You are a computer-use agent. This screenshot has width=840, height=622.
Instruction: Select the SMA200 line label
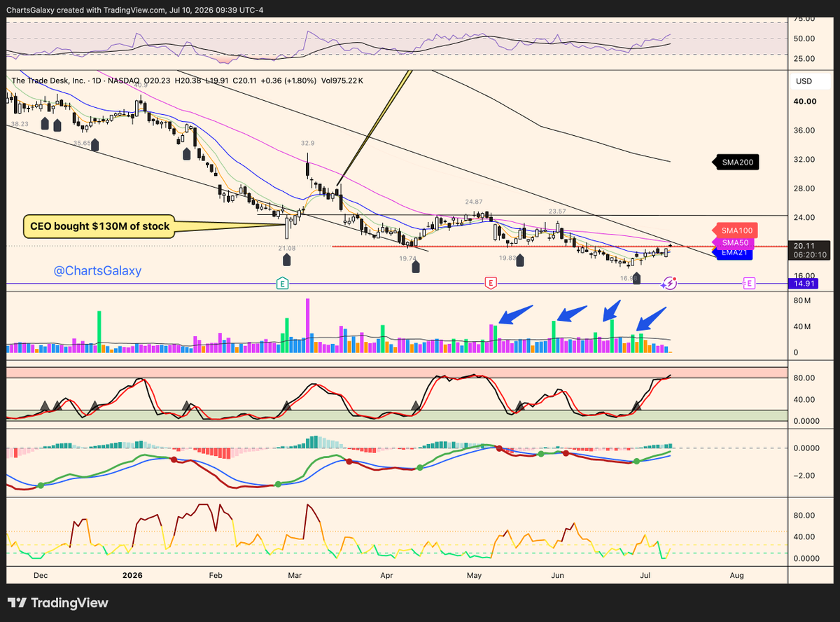[x=737, y=163]
